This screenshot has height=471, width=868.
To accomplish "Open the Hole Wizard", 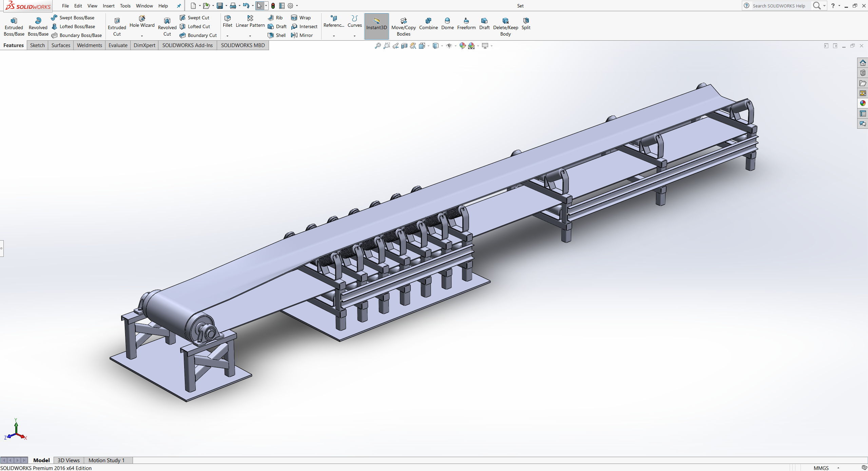I will [x=142, y=23].
